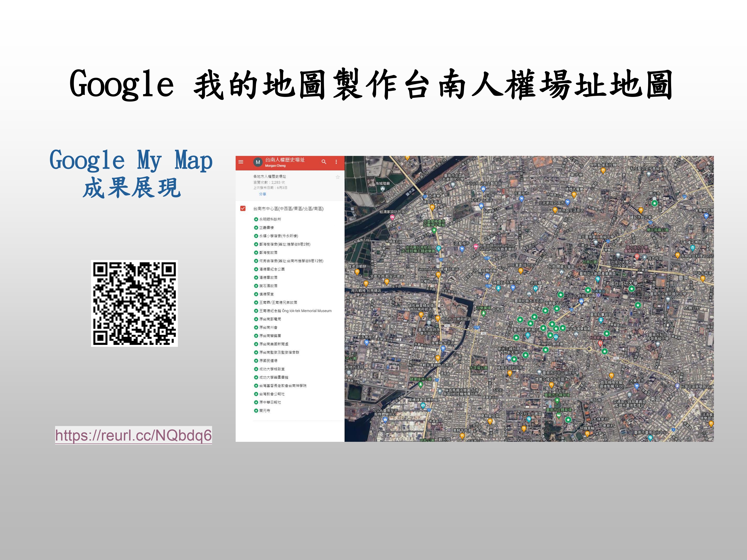Select 原台南郵電局 in the list
Viewport: 747px width, 560px height.
click(267, 319)
